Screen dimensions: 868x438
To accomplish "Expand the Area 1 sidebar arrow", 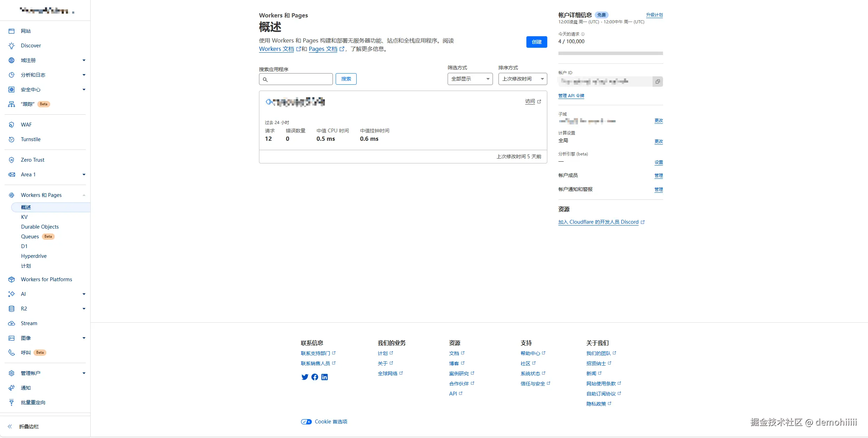I will (84, 175).
